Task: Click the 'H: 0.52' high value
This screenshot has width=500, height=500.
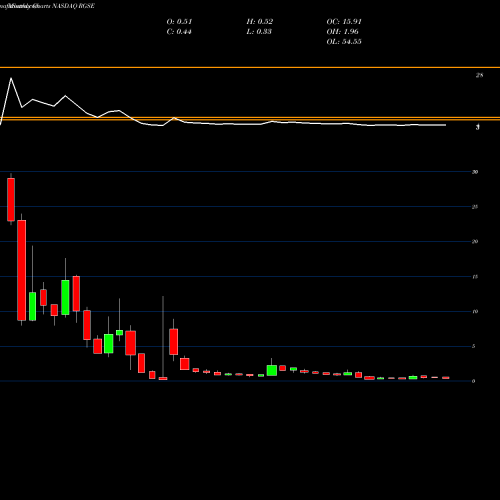Action: click(260, 22)
